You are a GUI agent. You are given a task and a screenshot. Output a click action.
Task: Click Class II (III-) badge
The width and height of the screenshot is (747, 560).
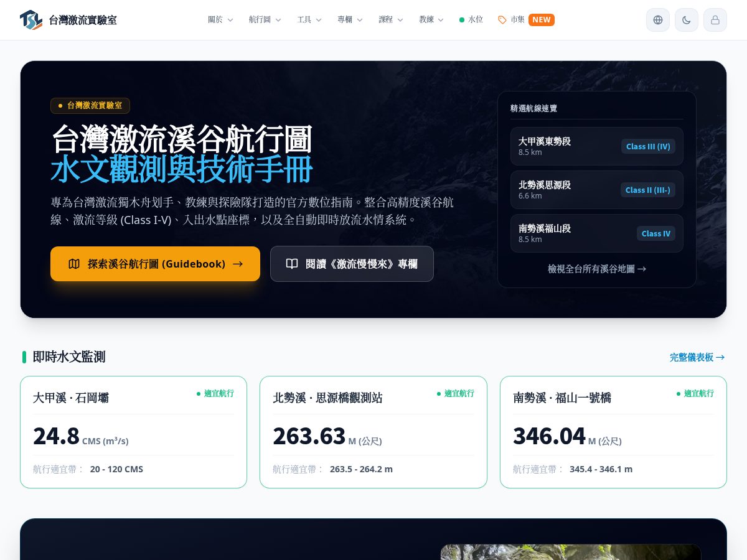pos(648,190)
